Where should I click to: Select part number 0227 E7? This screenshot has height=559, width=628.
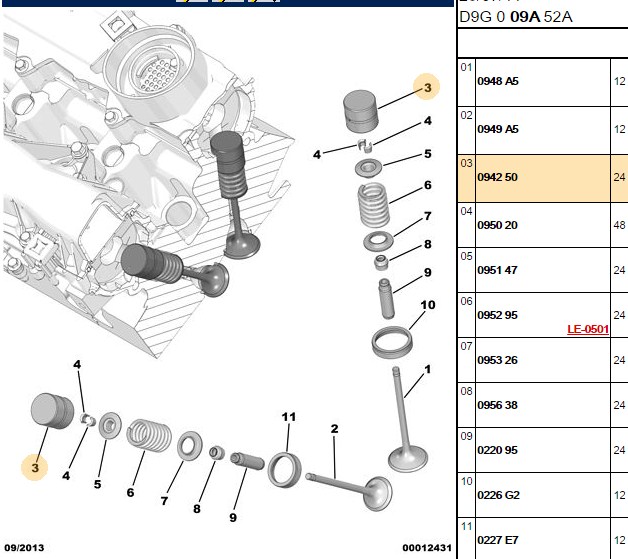click(x=498, y=540)
